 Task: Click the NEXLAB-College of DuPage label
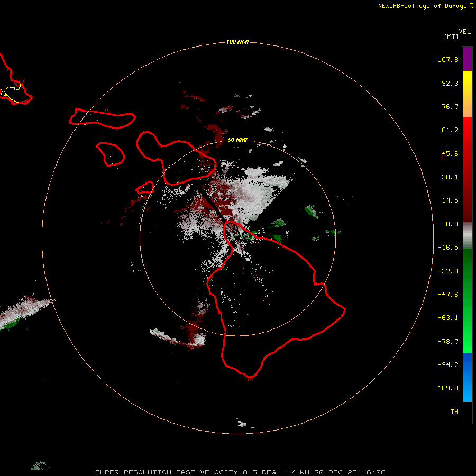426,6
